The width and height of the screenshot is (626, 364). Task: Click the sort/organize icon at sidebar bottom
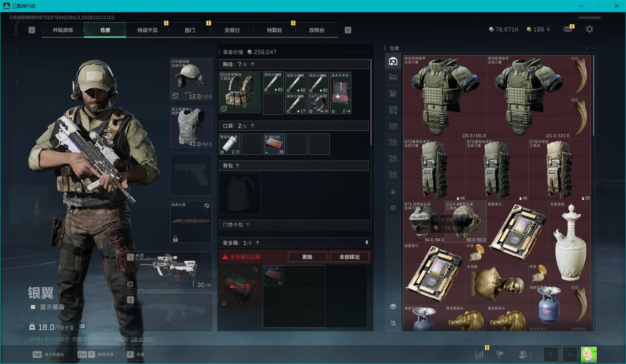pos(393,323)
